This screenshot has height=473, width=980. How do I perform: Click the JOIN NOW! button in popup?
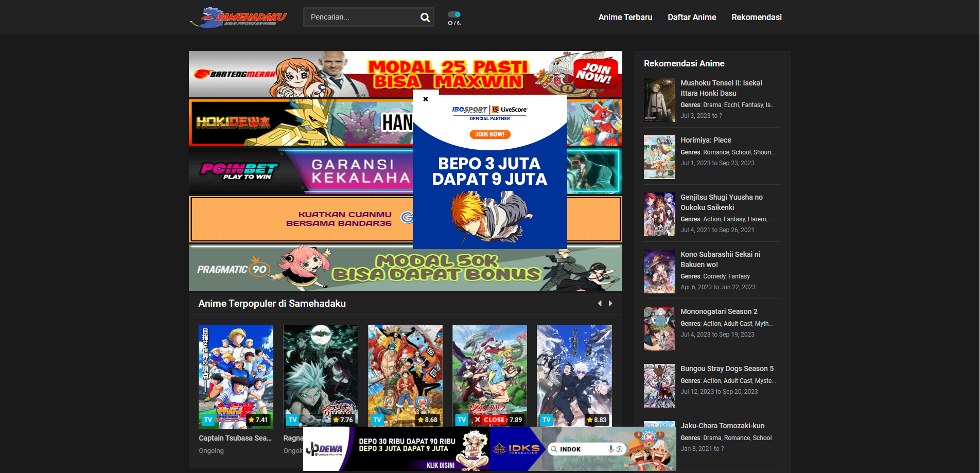(x=490, y=134)
